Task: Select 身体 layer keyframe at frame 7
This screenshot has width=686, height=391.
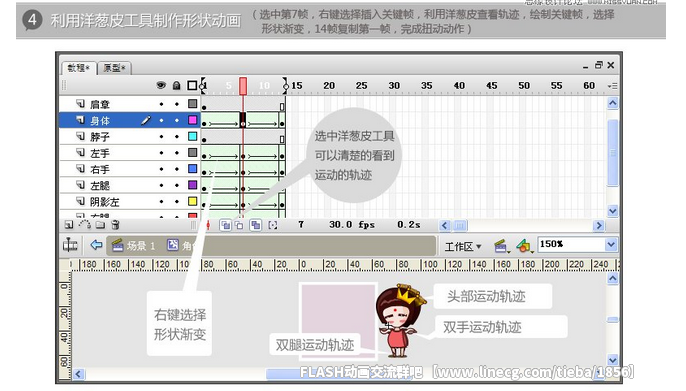Action: [243, 120]
